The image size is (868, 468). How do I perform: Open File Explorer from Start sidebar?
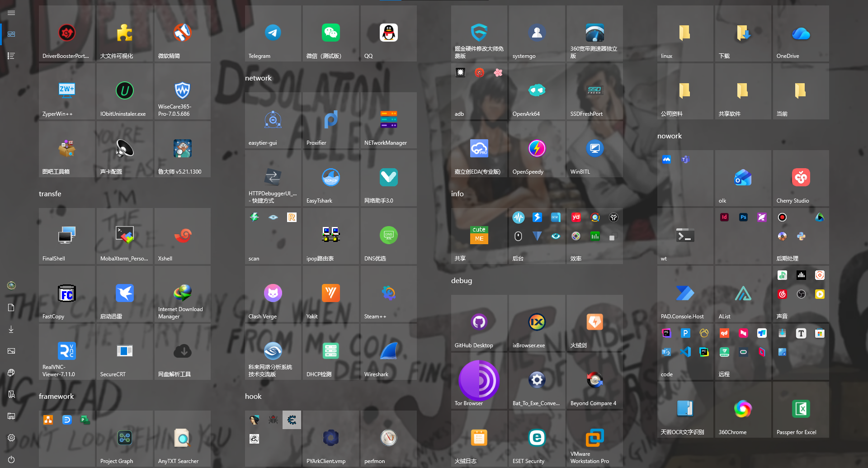(x=11, y=416)
